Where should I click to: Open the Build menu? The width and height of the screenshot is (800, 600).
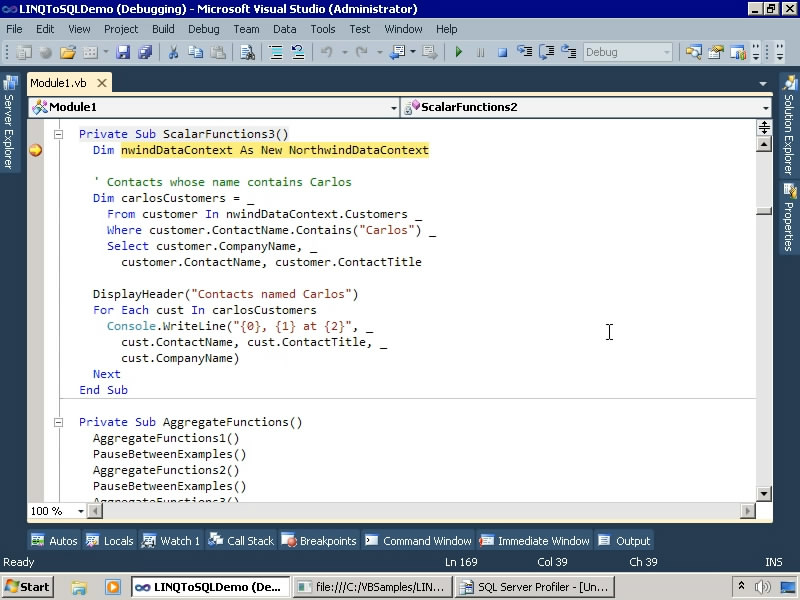click(163, 29)
